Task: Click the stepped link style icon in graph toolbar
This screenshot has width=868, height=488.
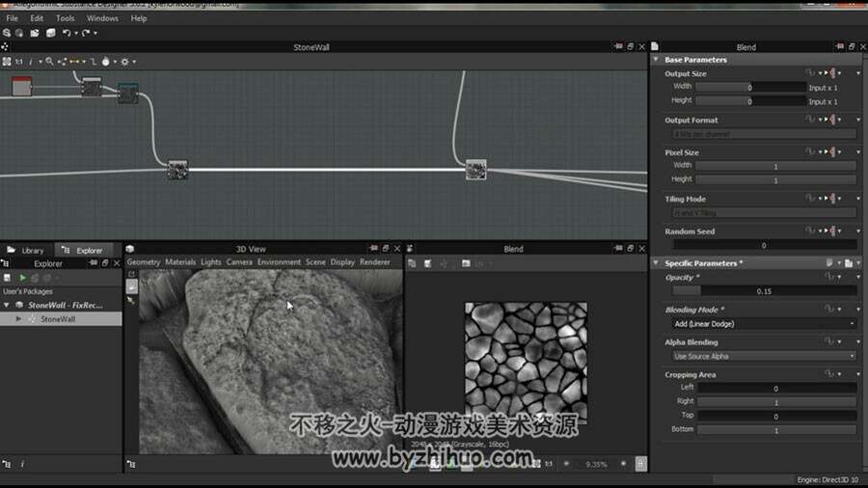Action: click(93, 62)
